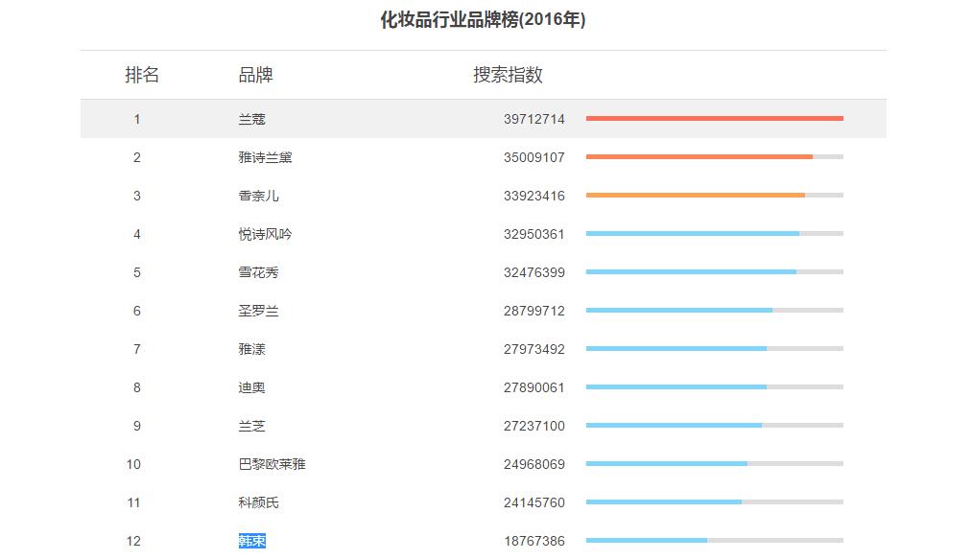The width and height of the screenshot is (972, 560).
Task: Click search index value 27973492
Action: (533, 349)
